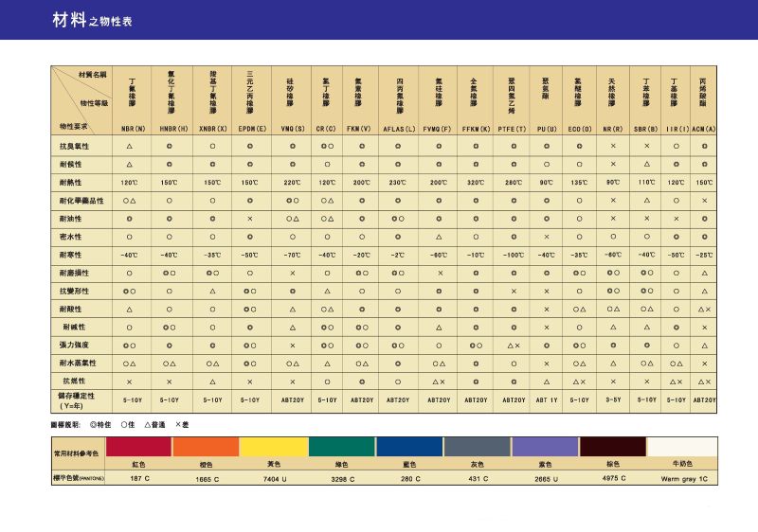Screen dimensions: 758x532
Task: Click the 280℃ heat resistance value for PTFE
Action: [513, 182]
